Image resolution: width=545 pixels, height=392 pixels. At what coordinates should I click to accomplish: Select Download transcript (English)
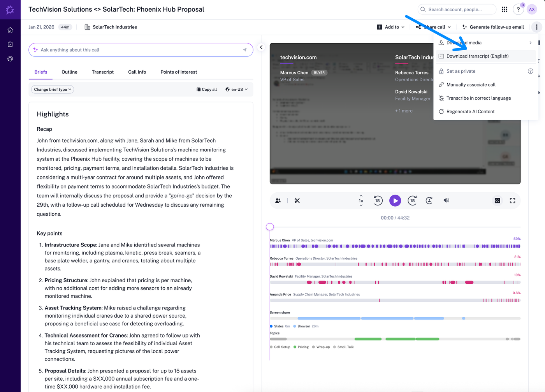pos(485,56)
